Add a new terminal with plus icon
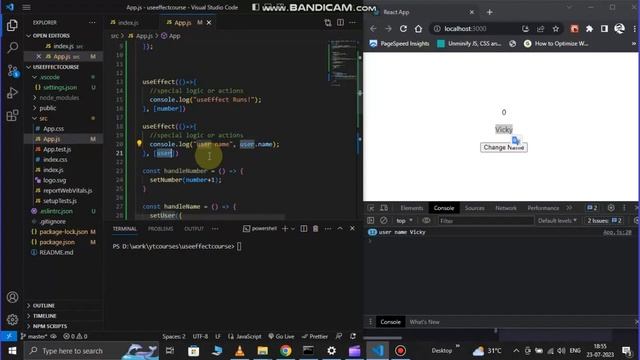The width and height of the screenshot is (640, 360). pyautogui.click(x=285, y=229)
